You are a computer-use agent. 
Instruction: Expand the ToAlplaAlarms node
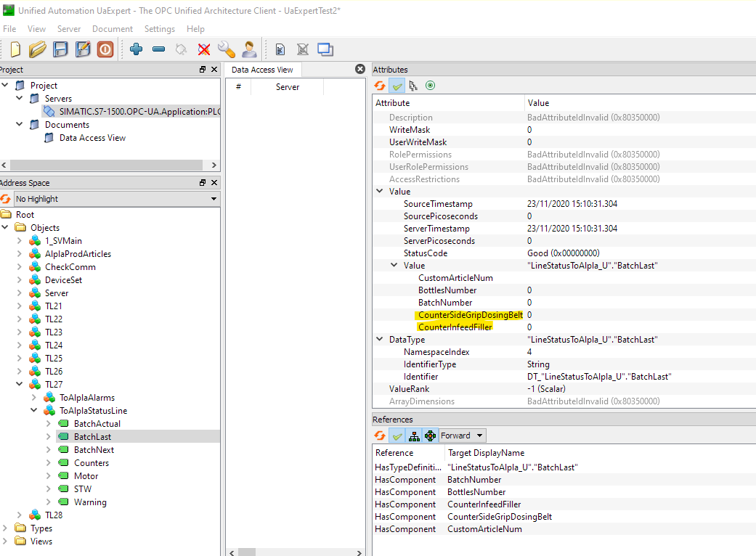click(x=33, y=398)
